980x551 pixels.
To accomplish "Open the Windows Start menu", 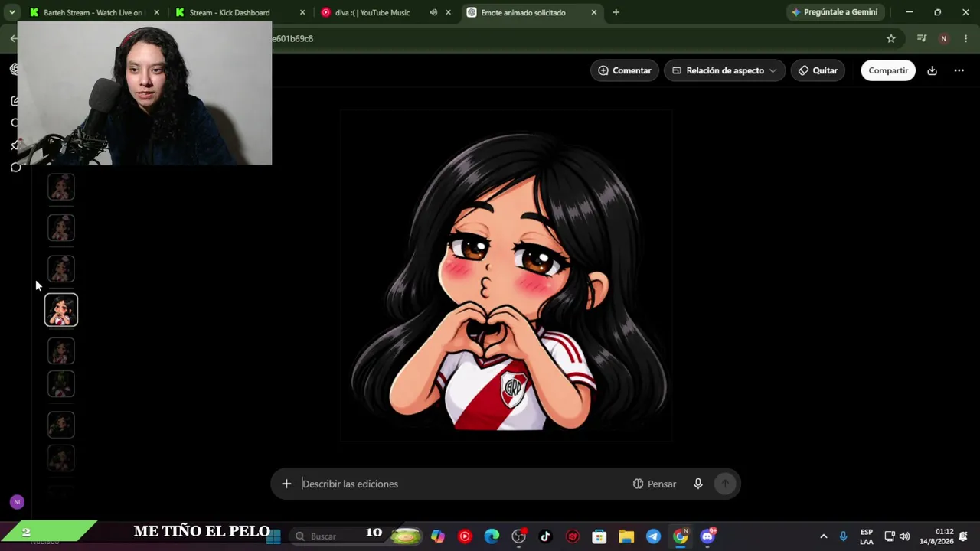I will pos(273,536).
